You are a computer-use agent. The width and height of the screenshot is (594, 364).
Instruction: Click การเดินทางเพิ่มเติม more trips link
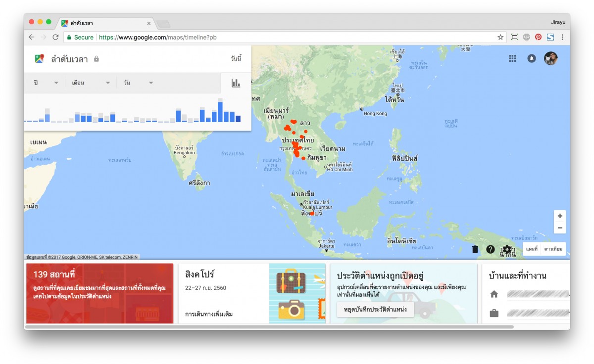(208, 314)
